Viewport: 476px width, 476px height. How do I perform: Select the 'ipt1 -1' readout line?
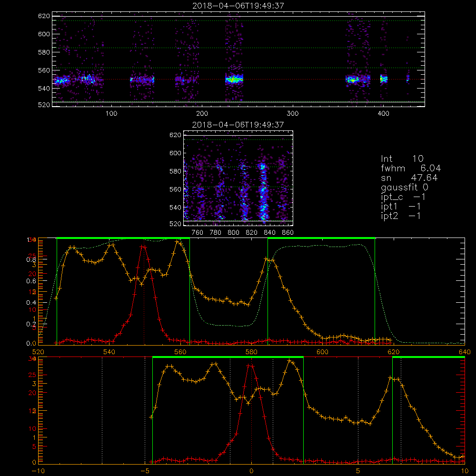click(x=401, y=207)
